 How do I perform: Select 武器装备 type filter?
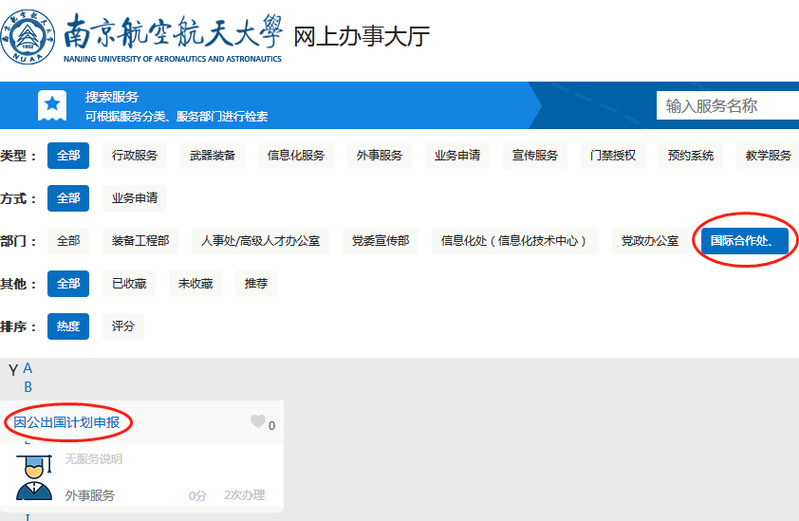coord(213,155)
